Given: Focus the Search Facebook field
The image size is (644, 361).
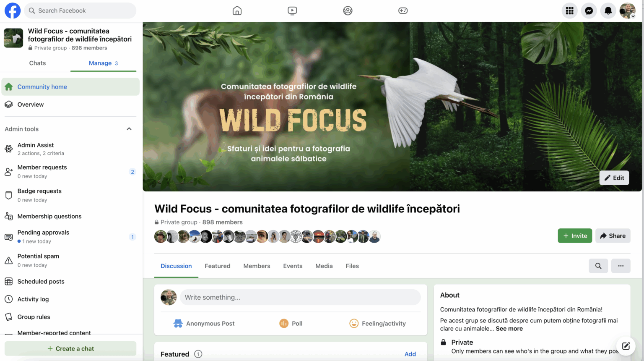Looking at the screenshot, I should click(x=80, y=10).
